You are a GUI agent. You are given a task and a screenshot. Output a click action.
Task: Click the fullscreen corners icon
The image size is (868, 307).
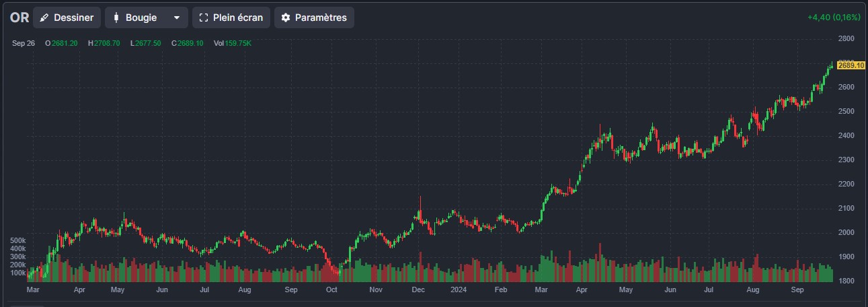[x=204, y=18]
